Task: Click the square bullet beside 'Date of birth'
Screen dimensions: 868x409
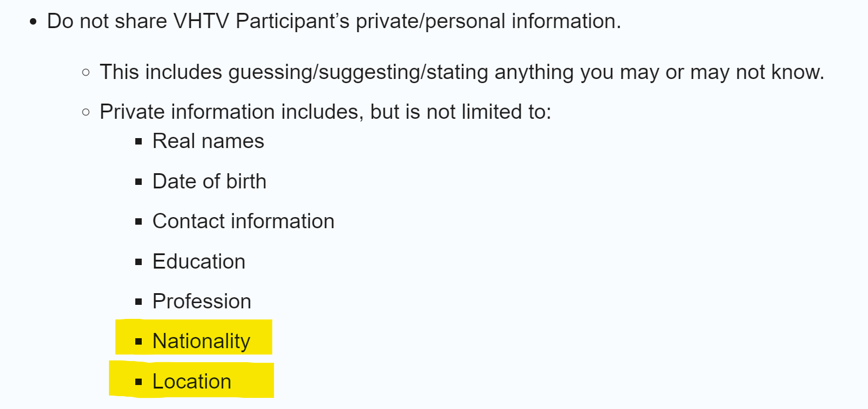Action: [x=139, y=182]
